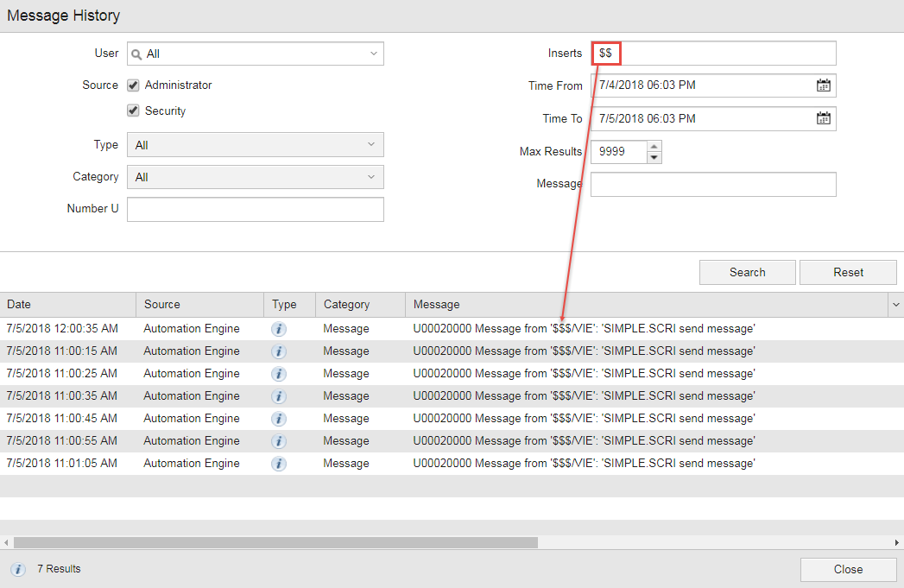This screenshot has width=904, height=588.
Task: Click the Reset button
Action: pos(848,272)
